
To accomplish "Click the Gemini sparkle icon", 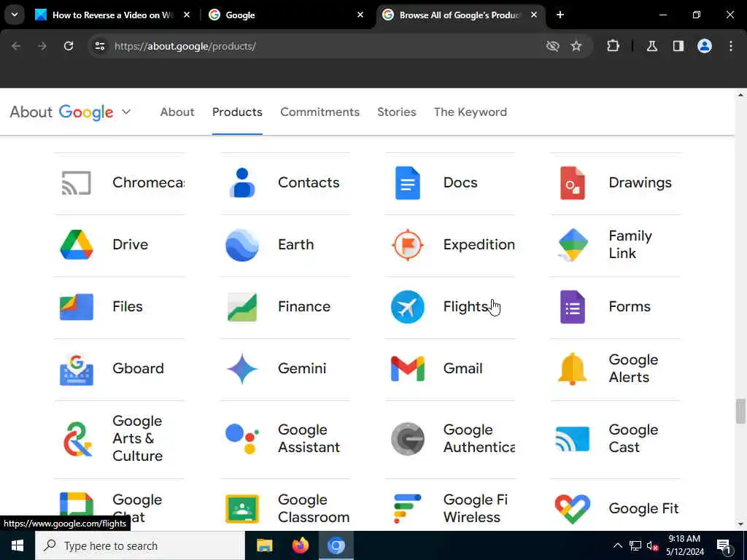I will click(x=242, y=368).
